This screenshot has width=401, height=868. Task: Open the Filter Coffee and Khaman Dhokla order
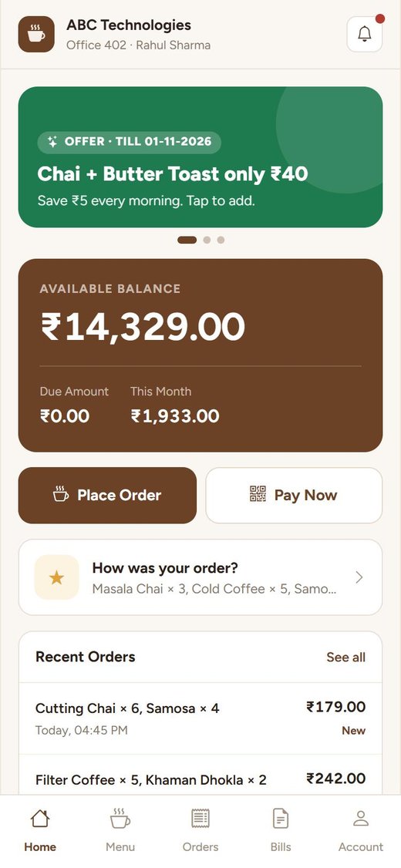pyautogui.click(x=200, y=775)
